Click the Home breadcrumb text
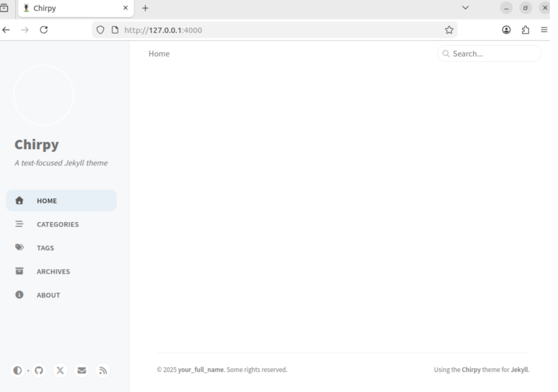Screen dimensions: 558x392 tap(159, 54)
